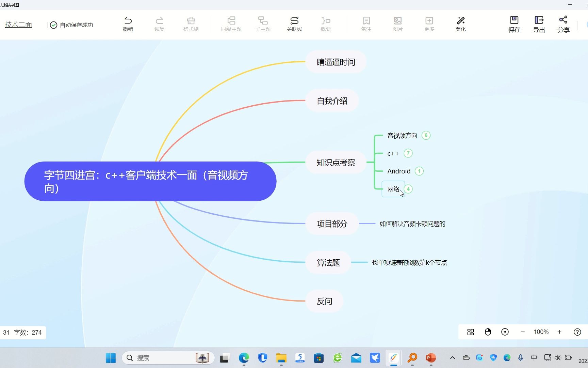Open the help question mark icon
The image size is (588, 368).
point(577,332)
